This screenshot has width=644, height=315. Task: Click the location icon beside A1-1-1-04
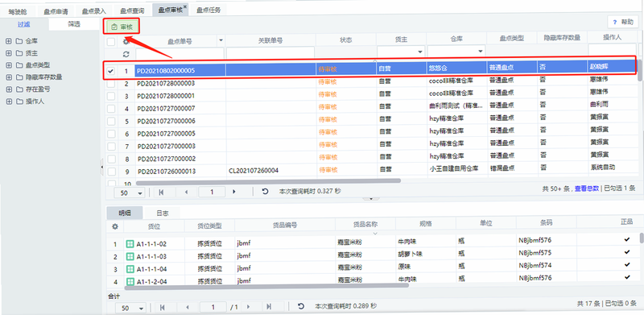click(x=130, y=269)
